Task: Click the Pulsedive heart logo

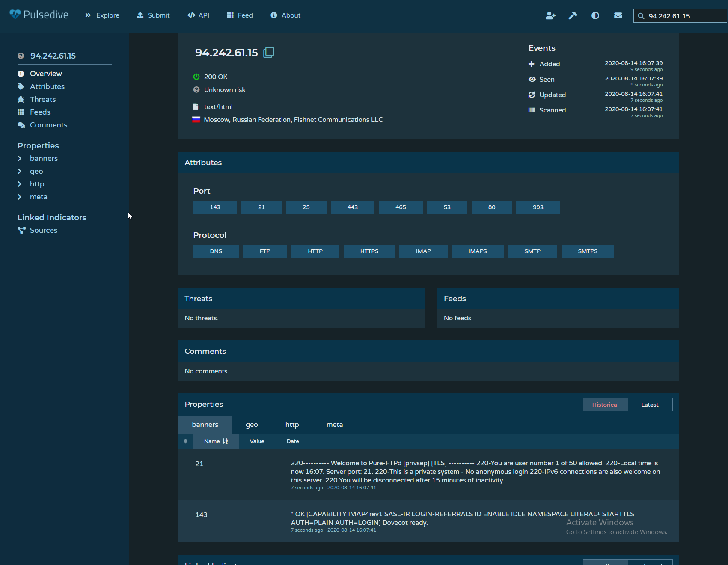Action: coord(15,15)
